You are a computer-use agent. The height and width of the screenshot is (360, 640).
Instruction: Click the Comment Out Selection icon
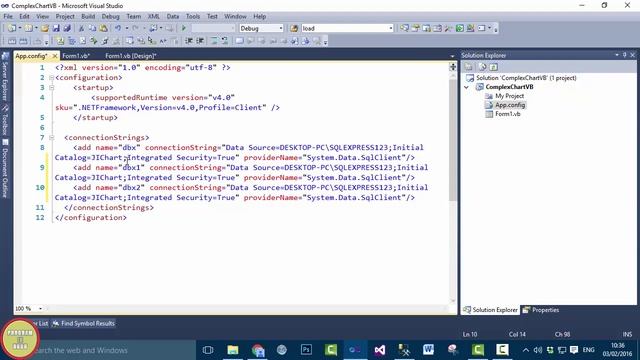[x=214, y=41]
